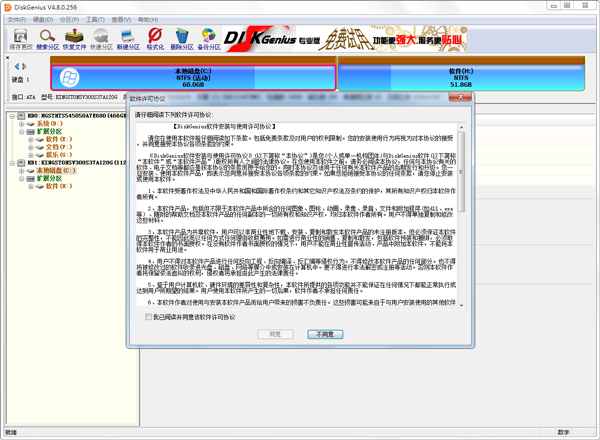
Task: Select 娱乐(G:) in the partition tree
Action: 61,154
